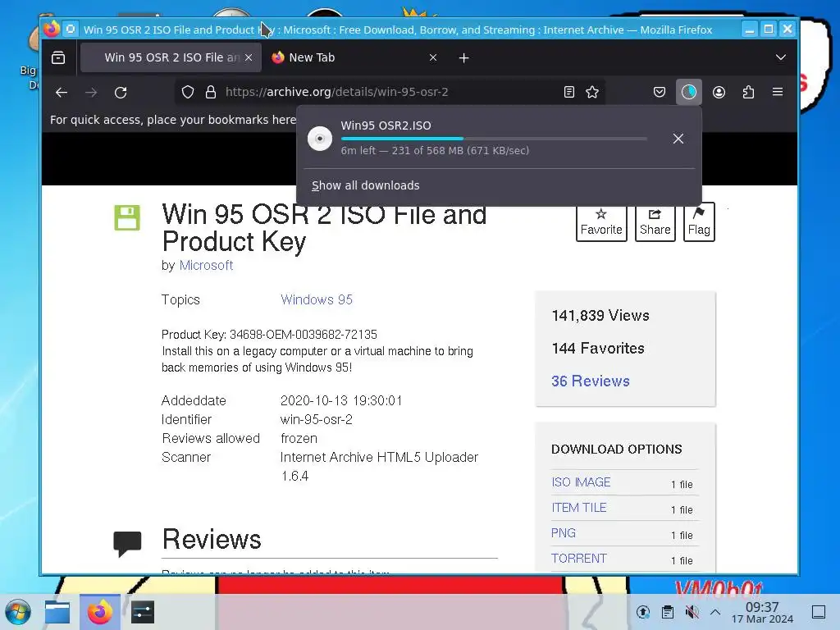Download the ISO IMAGE option
This screenshot has width=840, height=630.
[582, 482]
